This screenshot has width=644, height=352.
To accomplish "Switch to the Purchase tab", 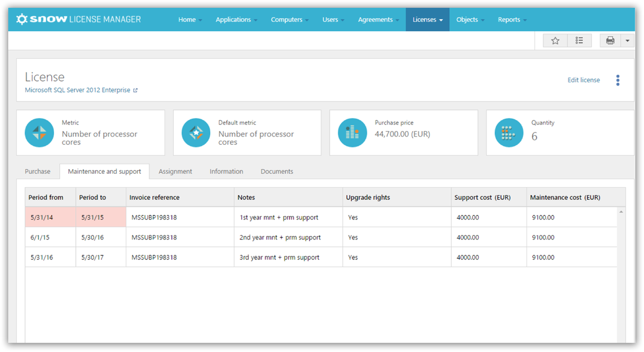I will coord(38,171).
